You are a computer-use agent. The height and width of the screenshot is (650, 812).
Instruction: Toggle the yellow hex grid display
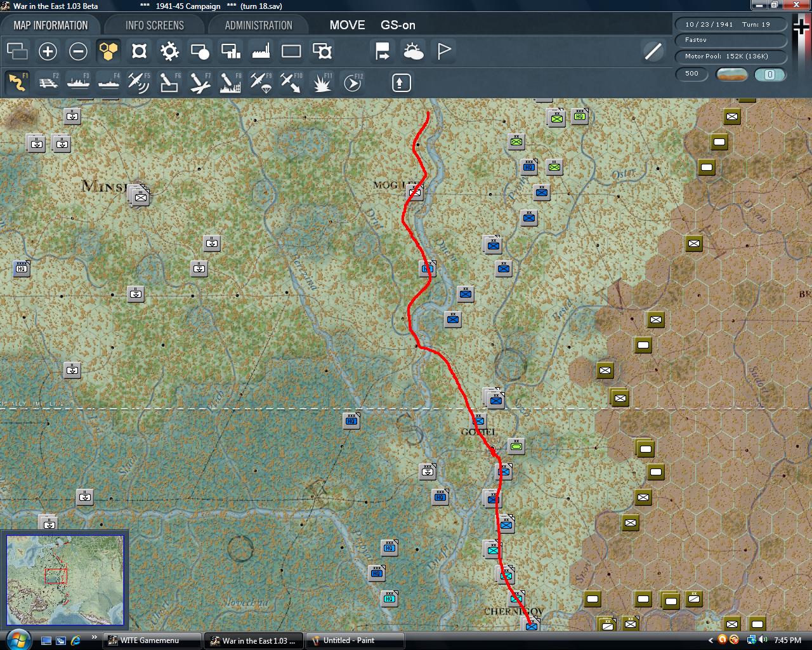click(108, 51)
